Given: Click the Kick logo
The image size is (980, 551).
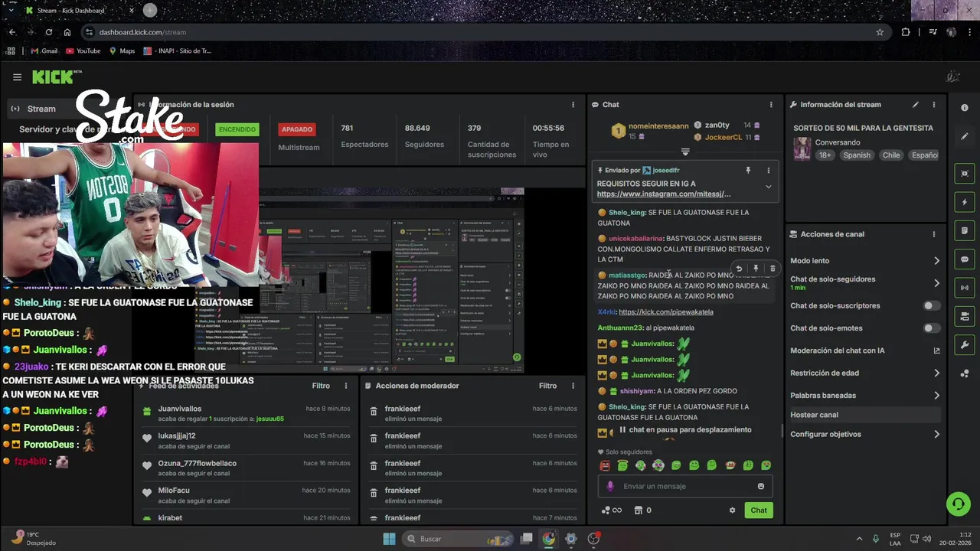Looking at the screenshot, I should [x=57, y=77].
